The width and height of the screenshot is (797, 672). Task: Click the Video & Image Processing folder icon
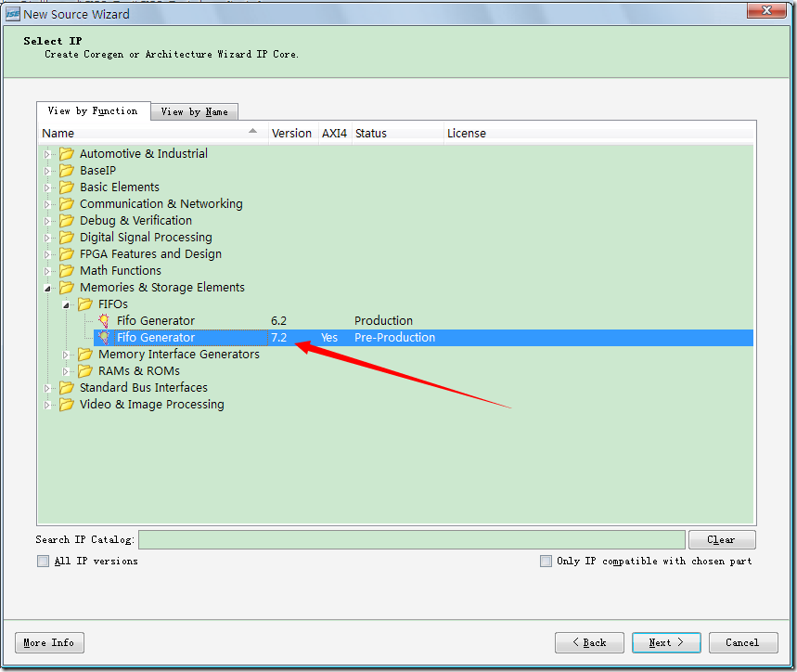[x=67, y=405]
